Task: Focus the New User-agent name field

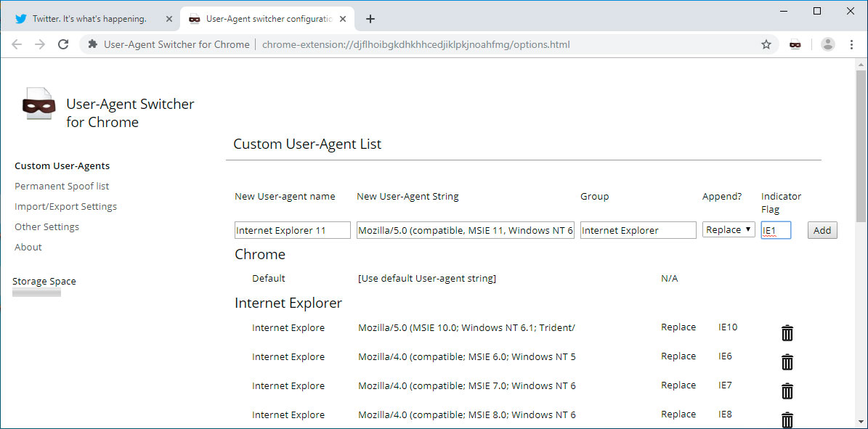Action: pos(292,230)
